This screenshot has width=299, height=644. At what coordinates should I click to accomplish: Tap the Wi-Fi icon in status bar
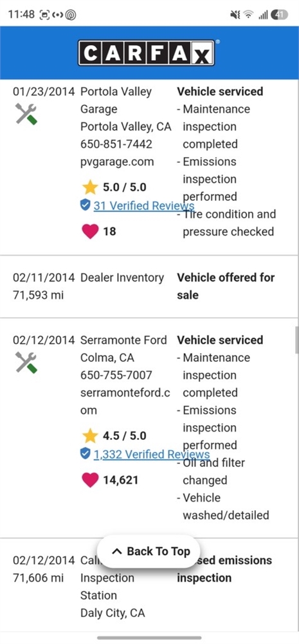pos(248,15)
